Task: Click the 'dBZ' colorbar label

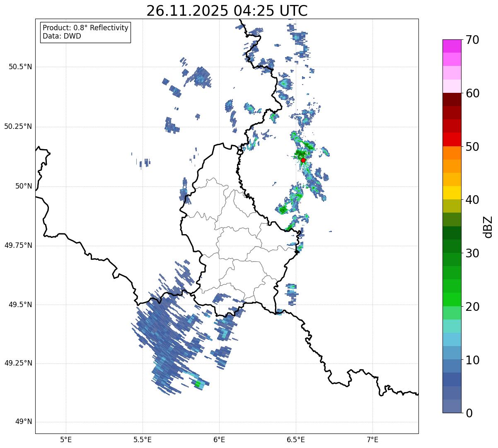Action: pos(488,226)
